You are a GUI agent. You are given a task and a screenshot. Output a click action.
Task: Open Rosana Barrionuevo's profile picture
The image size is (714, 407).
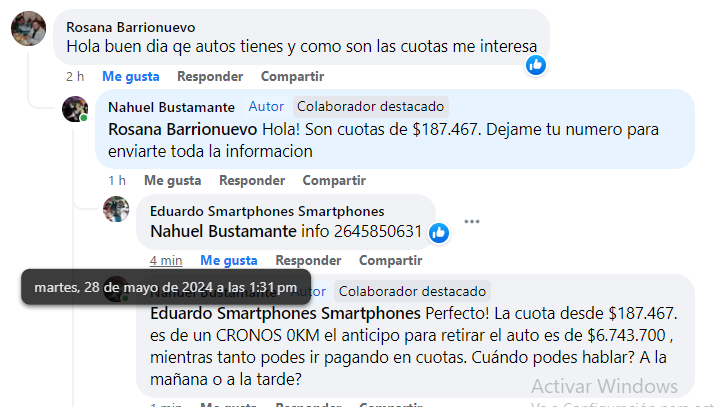click(29, 29)
